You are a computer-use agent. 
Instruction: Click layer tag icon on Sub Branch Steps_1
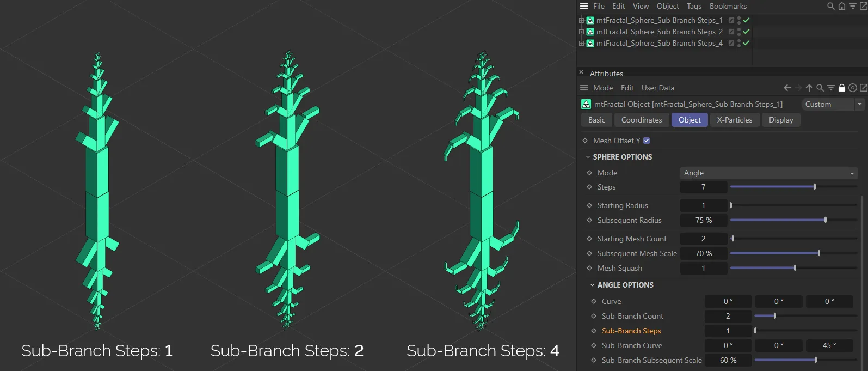731,20
